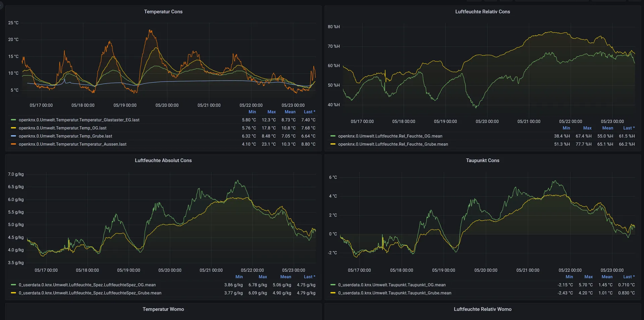Screen dimensions: 644x320
Task: Toggle the LuftfeuchteSpez_Grube.mean series in legend
Action: pos(90,293)
